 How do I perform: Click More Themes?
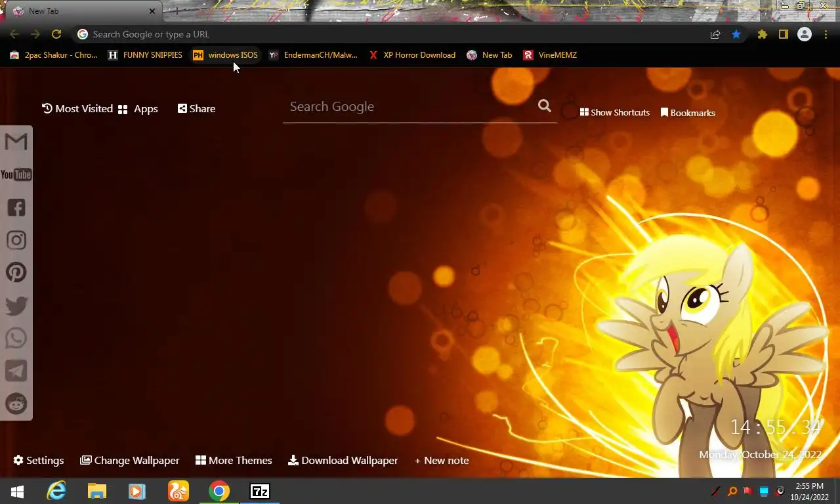[x=234, y=461]
